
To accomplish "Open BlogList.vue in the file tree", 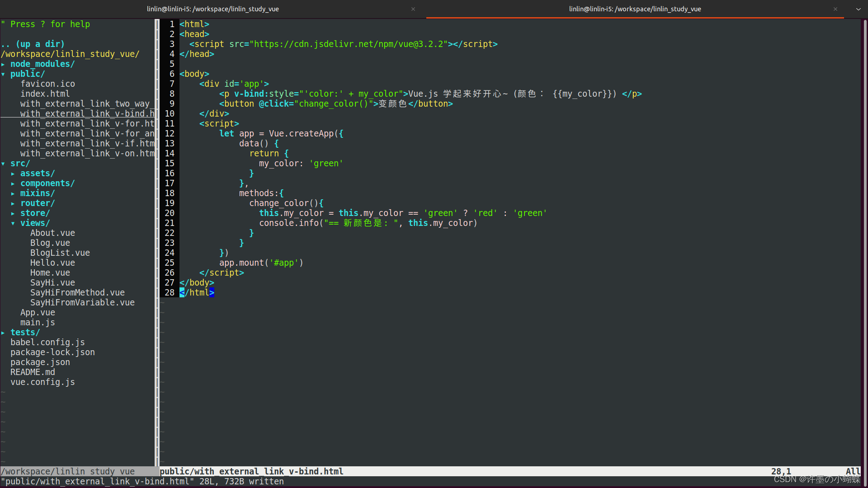I will pyautogui.click(x=60, y=253).
